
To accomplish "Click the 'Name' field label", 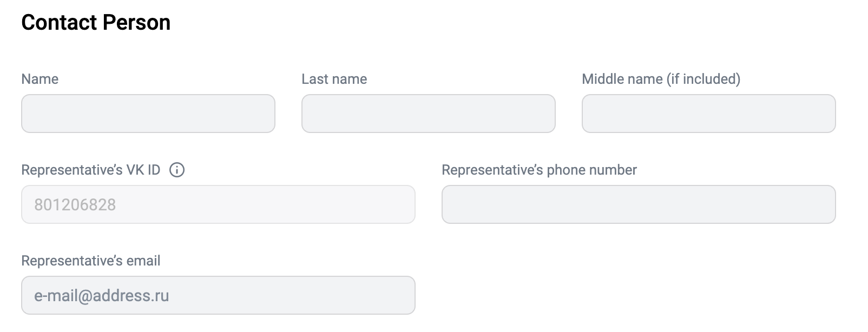I will (x=40, y=79).
